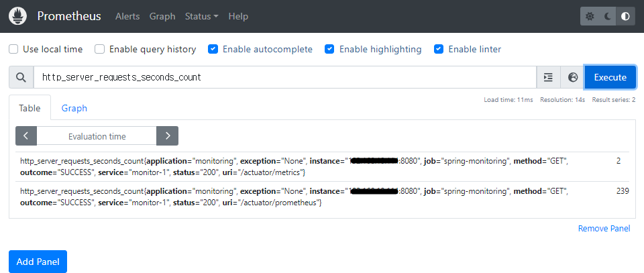
Task: Select the Table tab
Action: (x=30, y=108)
